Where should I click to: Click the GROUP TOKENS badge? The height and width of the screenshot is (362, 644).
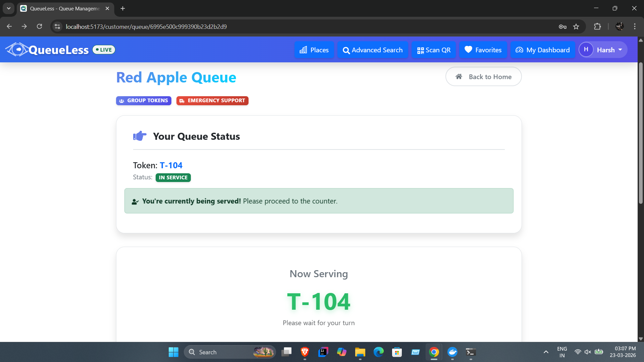(144, 101)
